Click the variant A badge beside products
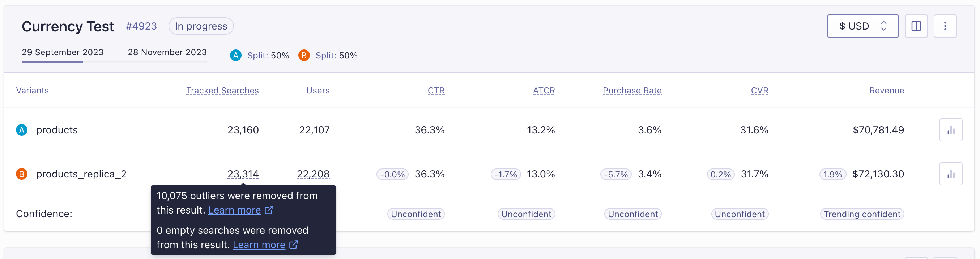 [x=22, y=130]
